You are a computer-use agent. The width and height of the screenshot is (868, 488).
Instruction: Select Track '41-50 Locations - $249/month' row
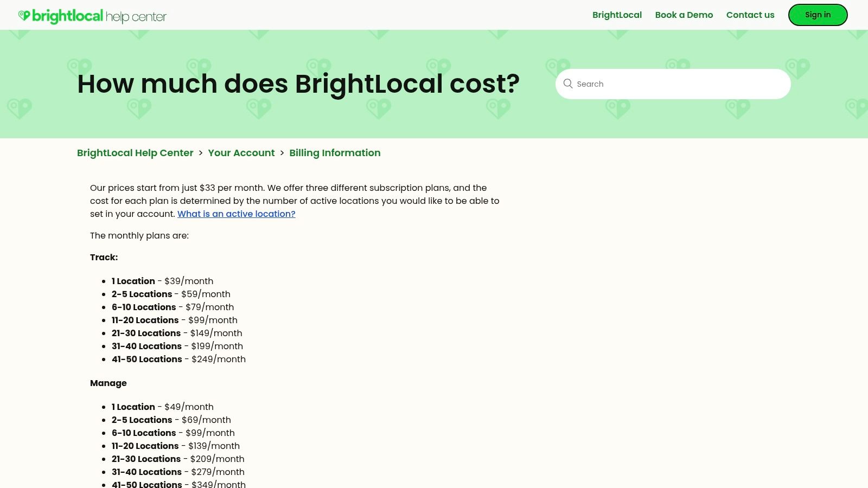[179, 359]
